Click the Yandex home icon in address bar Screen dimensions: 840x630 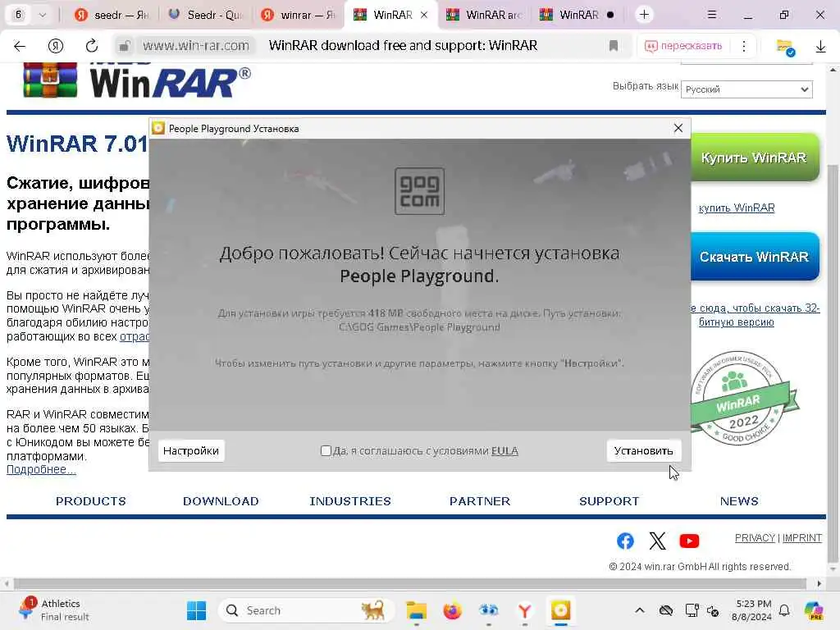point(55,46)
